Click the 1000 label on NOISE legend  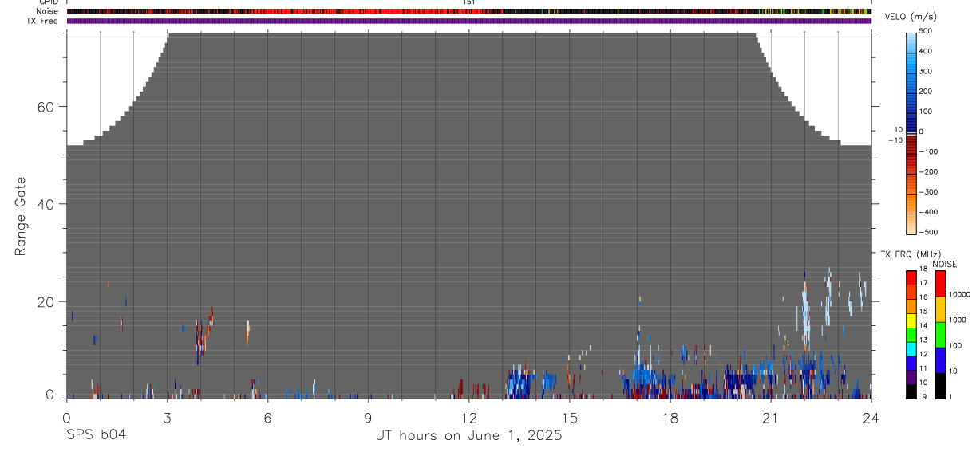pos(957,320)
